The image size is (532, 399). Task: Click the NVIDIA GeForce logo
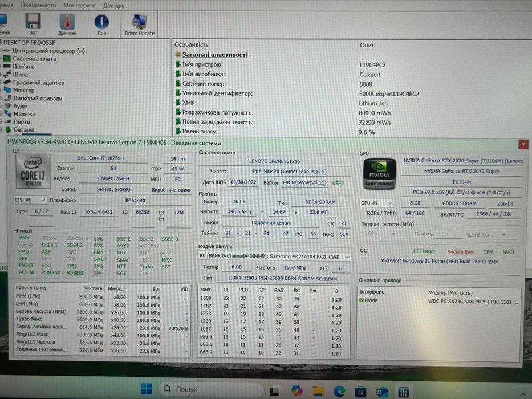pos(379,174)
